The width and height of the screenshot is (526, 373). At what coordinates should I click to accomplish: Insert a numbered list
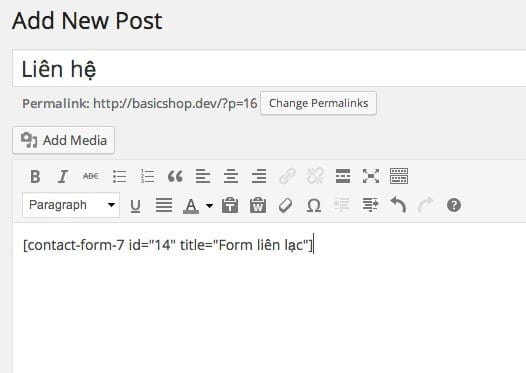[x=147, y=176]
